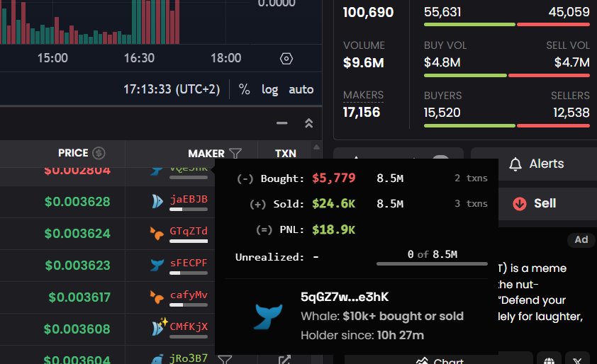Image resolution: width=597 pixels, height=364 pixels.
Task: Click the sells count 45,059
Action: [x=569, y=12]
